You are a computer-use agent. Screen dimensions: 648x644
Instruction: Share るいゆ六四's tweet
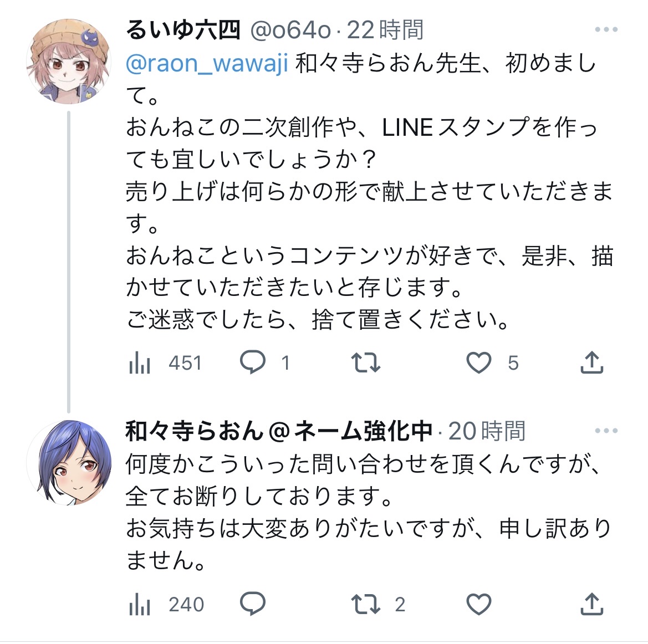click(x=591, y=363)
